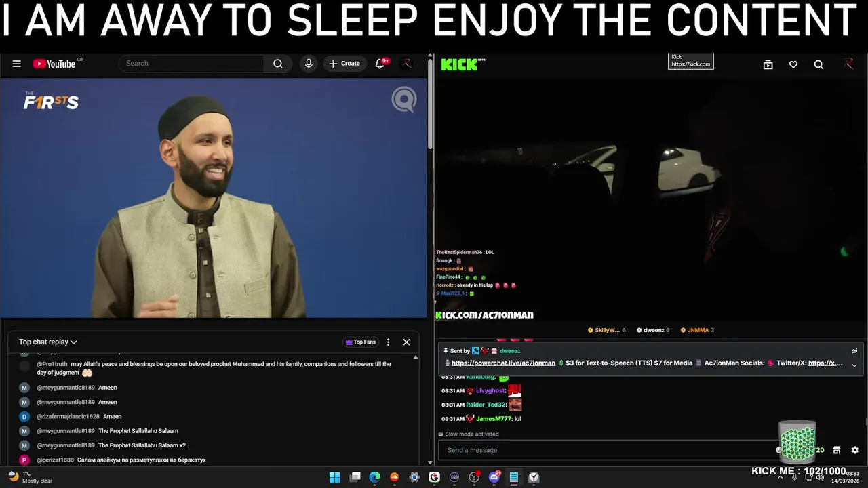Click 'The Prophet Sallallahu Salaam x2' message
868x488 pixels.
point(142,446)
